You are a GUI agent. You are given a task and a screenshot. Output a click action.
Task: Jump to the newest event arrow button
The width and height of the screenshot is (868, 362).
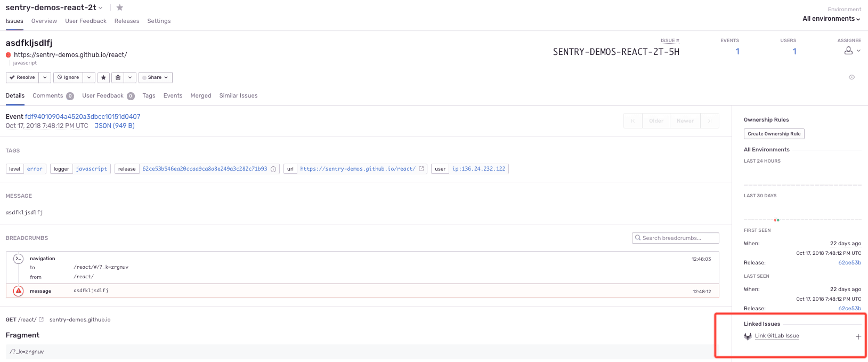[710, 121]
